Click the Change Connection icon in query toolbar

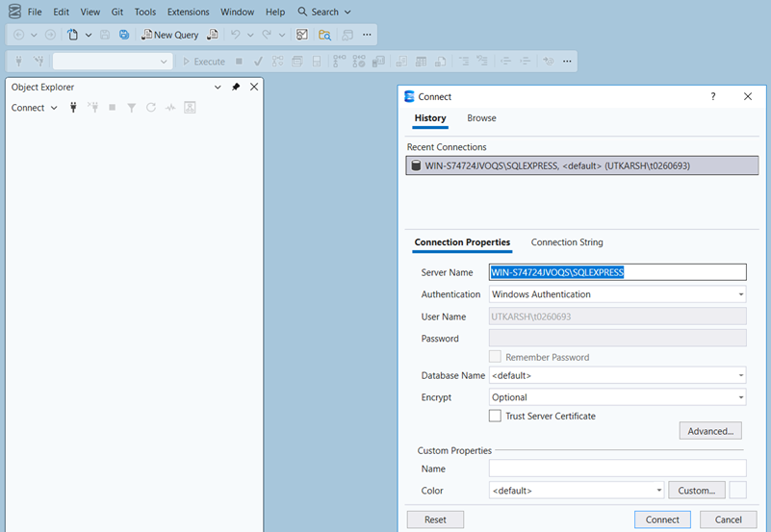pos(39,62)
